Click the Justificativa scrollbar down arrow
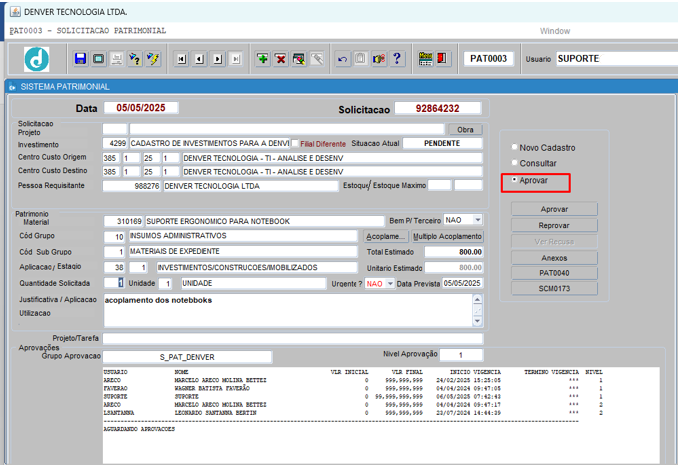 click(477, 321)
